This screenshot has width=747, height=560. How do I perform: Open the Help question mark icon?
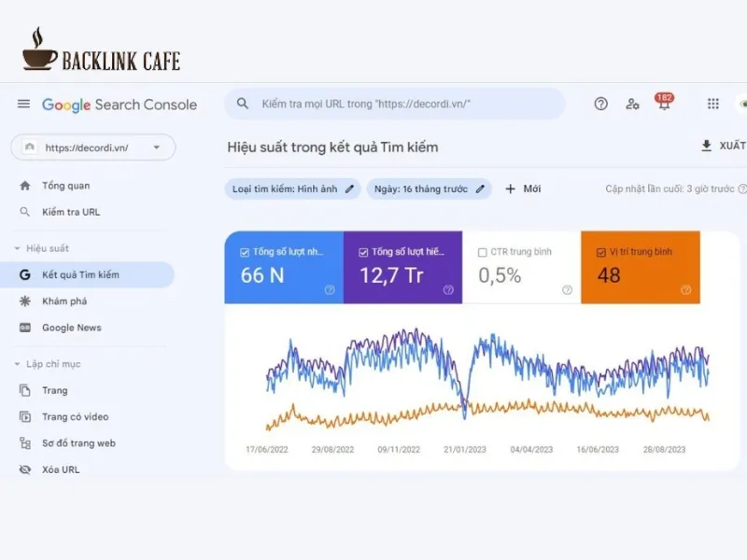pyautogui.click(x=600, y=104)
